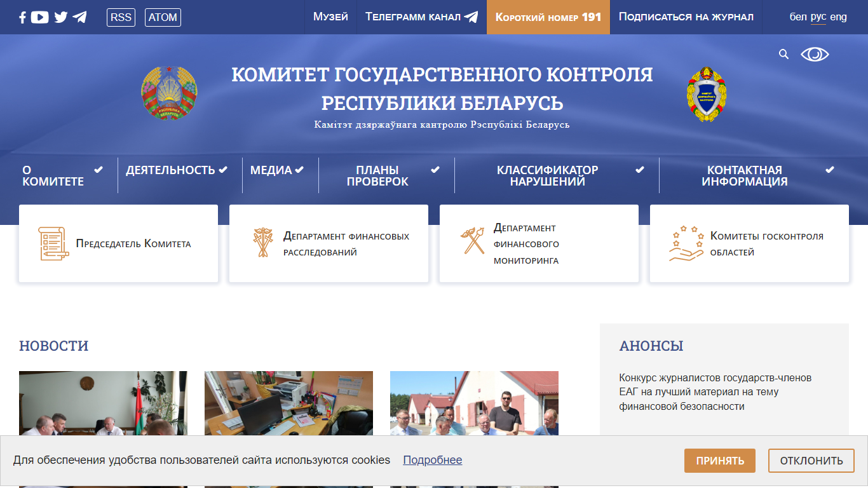Viewport: 868px width, 488px height.
Task: Open the YouTube channel icon
Action: pyautogui.click(x=39, y=17)
